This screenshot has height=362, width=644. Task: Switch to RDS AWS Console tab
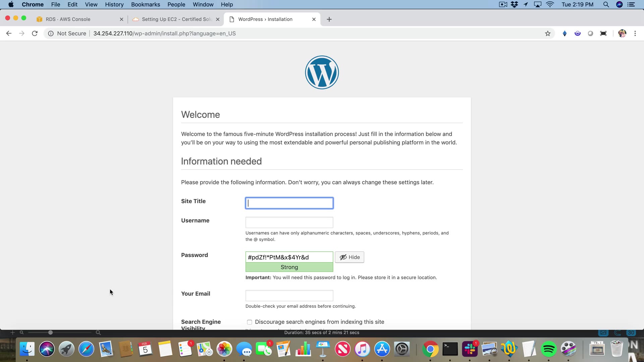point(68,19)
